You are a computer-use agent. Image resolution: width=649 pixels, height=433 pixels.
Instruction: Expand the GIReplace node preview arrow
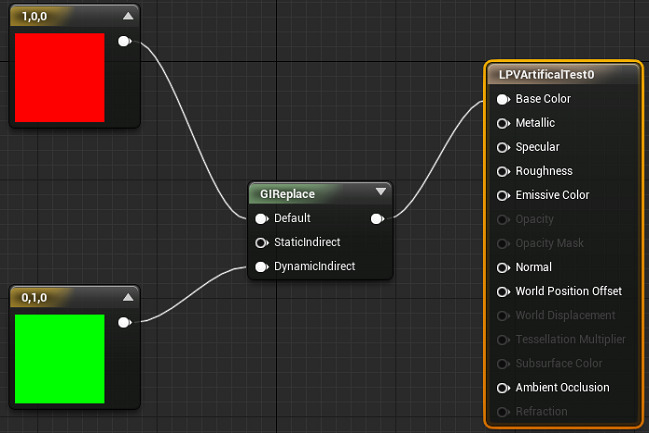pyautogui.click(x=381, y=192)
